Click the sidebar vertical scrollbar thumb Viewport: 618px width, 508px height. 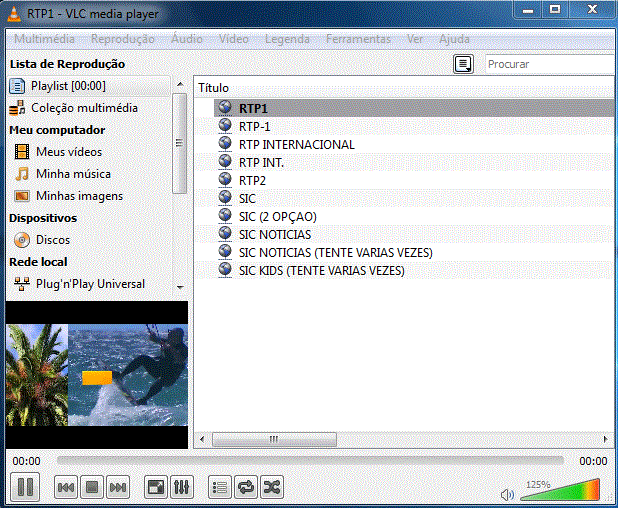tap(180, 143)
